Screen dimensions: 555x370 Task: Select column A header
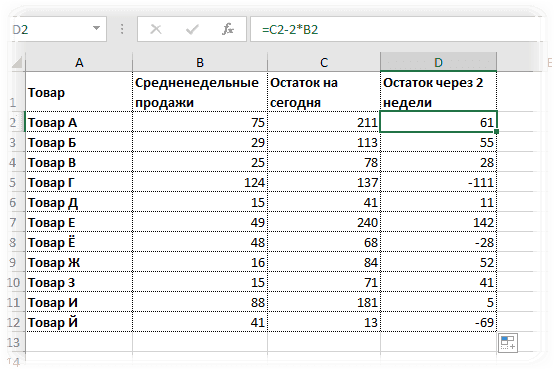pyautogui.click(x=79, y=63)
